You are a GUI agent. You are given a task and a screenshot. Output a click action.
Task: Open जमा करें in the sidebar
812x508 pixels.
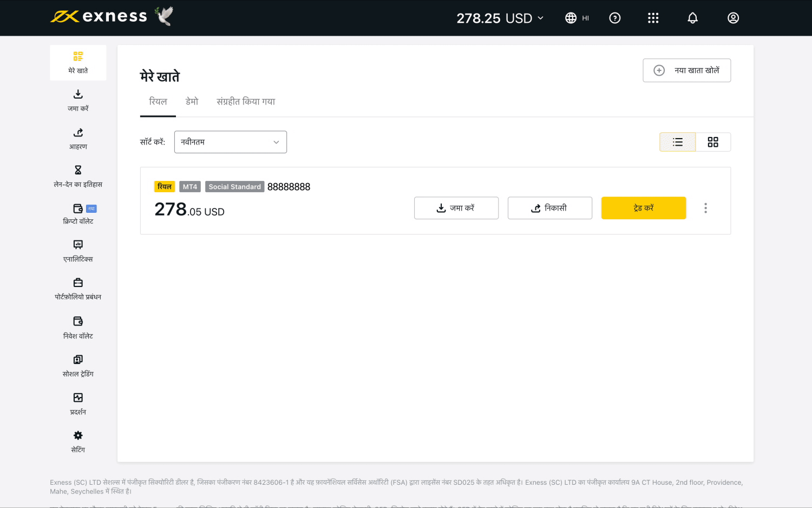[78, 101]
